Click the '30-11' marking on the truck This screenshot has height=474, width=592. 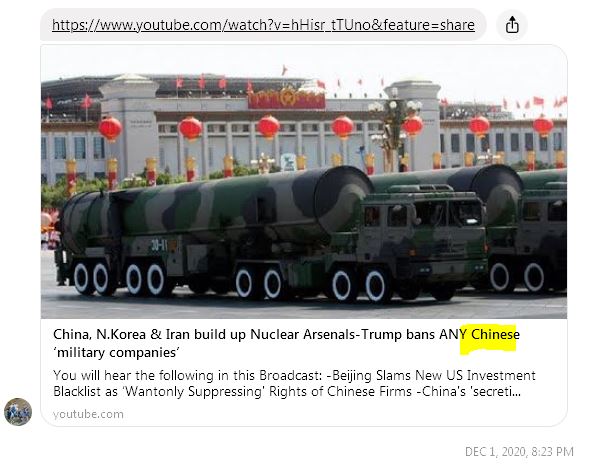[x=159, y=246]
